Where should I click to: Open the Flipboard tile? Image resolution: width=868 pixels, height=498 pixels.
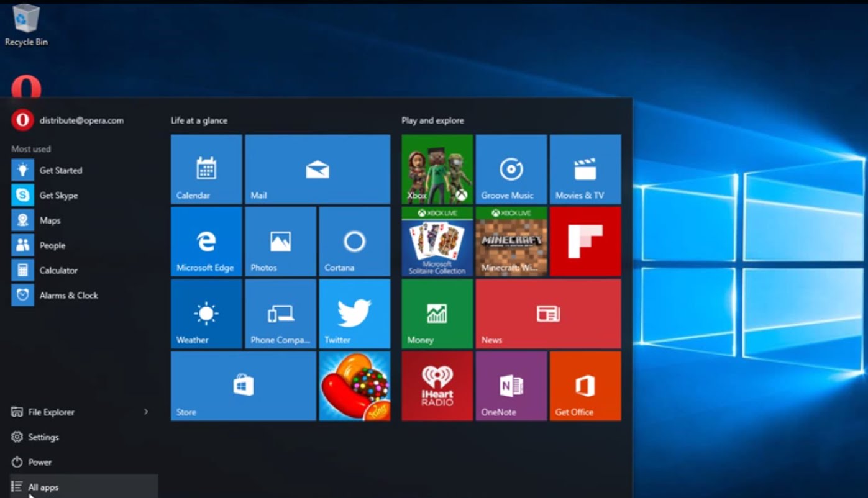(x=585, y=242)
